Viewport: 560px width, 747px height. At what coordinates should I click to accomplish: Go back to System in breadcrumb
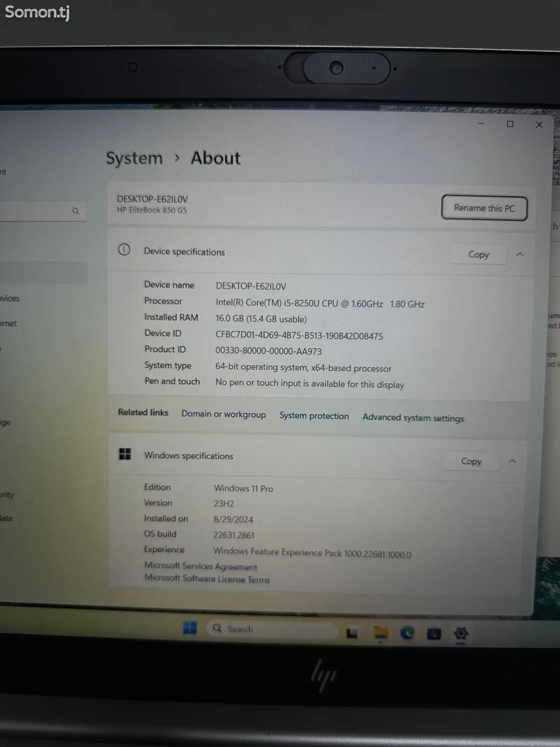[135, 159]
